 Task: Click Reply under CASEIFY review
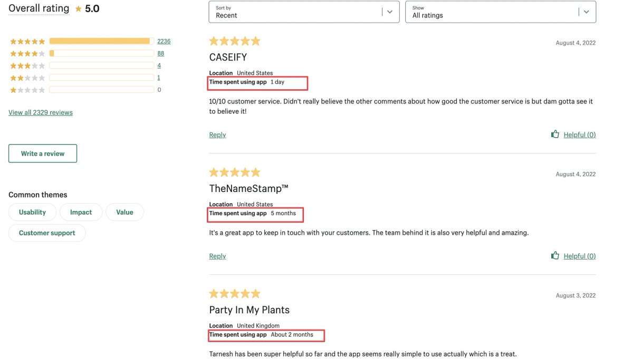217,135
